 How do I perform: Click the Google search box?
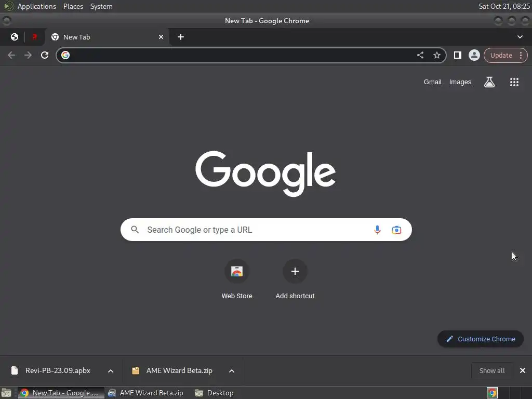266,230
